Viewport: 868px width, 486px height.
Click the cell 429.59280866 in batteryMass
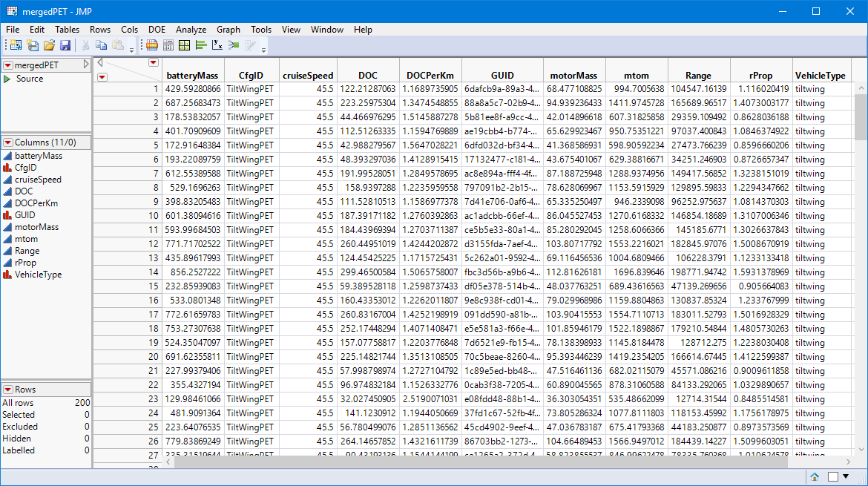(193, 89)
